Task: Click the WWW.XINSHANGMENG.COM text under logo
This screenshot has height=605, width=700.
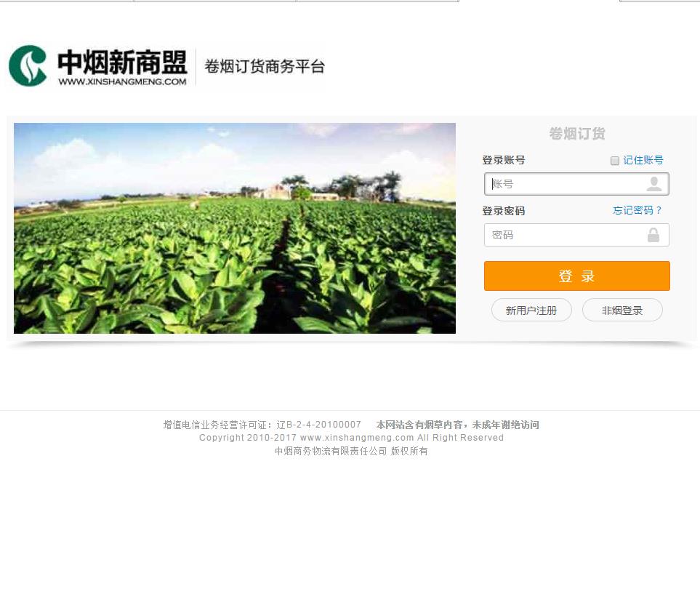Action: pyautogui.click(x=122, y=81)
